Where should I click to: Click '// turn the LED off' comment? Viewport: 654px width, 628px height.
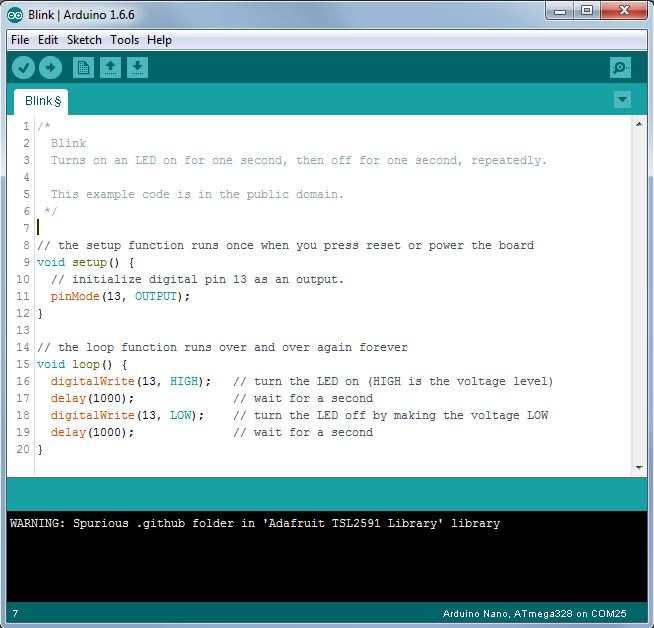point(391,415)
